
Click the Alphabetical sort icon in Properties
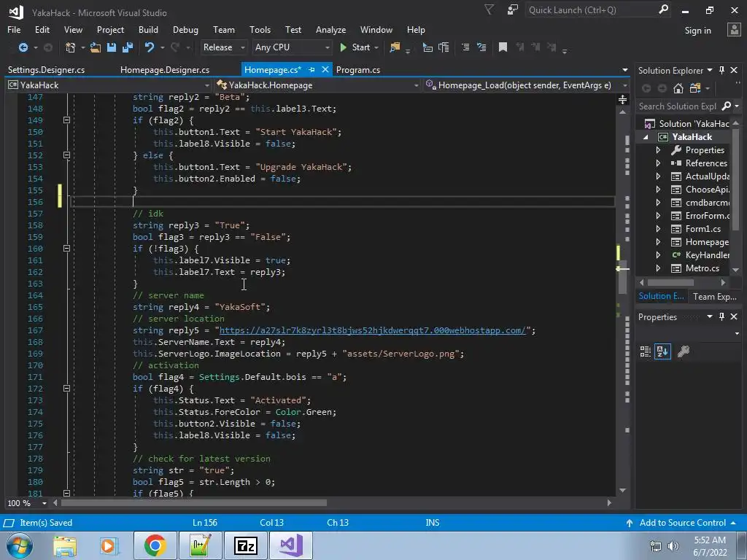pyautogui.click(x=662, y=351)
